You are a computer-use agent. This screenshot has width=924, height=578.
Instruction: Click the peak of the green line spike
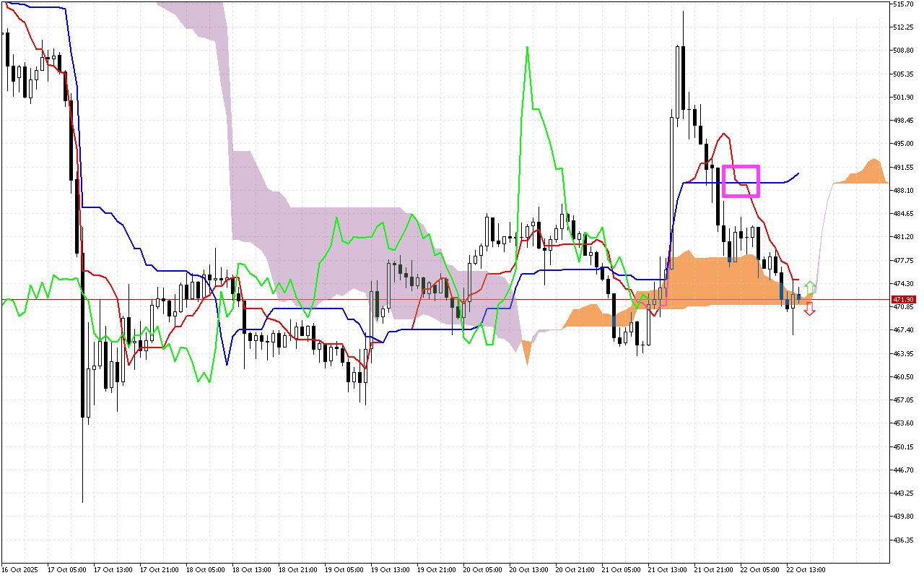pos(527,48)
